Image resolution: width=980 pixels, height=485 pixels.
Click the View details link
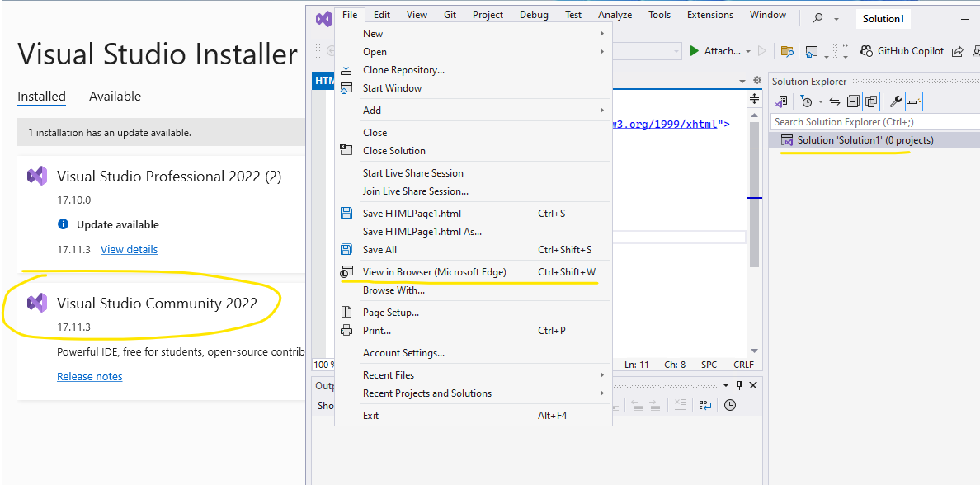pos(129,249)
